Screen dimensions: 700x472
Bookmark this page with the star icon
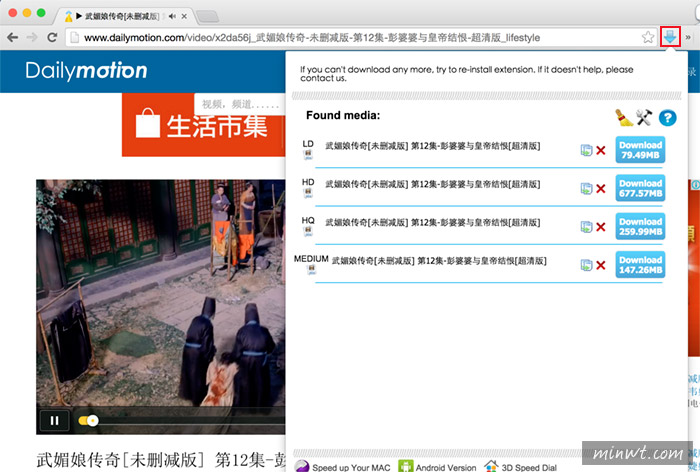[x=648, y=37]
